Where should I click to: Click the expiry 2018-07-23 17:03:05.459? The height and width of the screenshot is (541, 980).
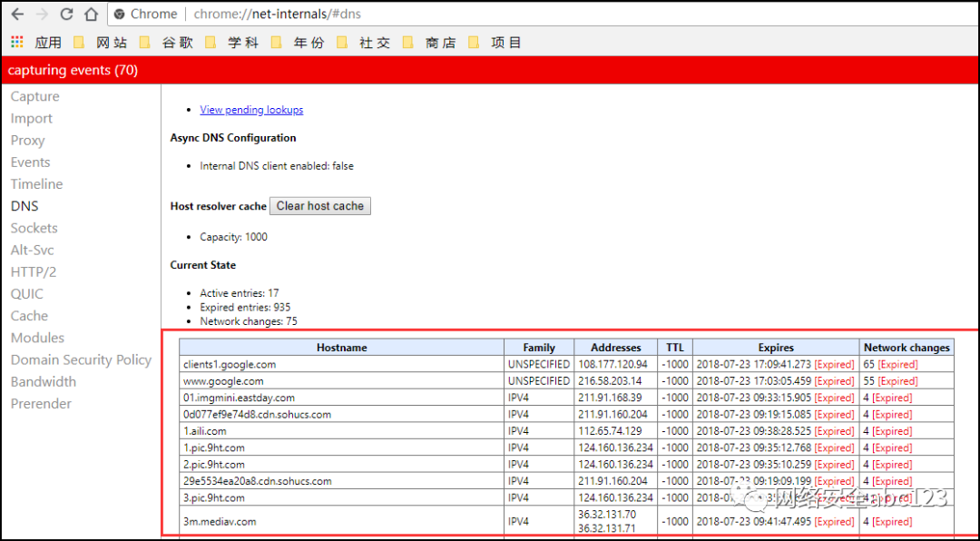pos(754,381)
